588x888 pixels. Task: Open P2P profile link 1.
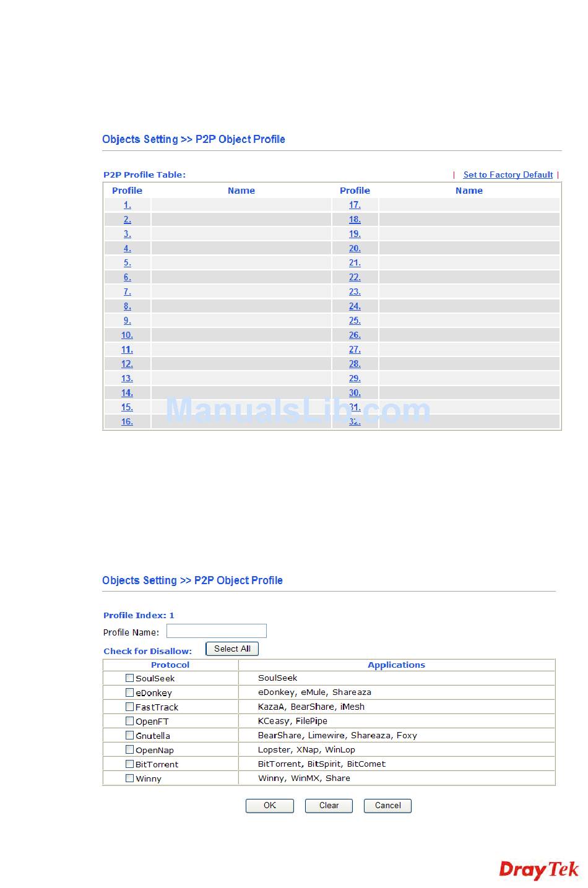(127, 205)
